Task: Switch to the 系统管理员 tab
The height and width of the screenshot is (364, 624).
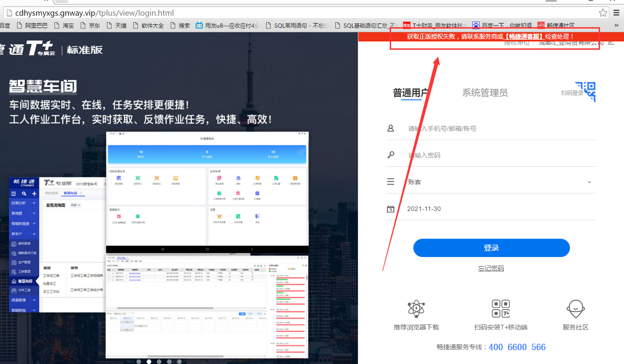Action: click(x=485, y=93)
